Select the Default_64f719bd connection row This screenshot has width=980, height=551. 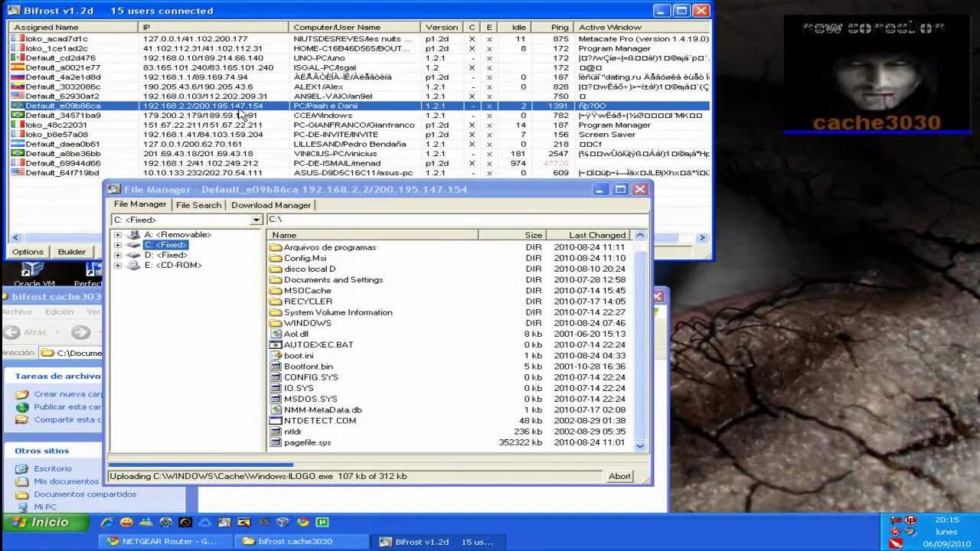(x=360, y=173)
